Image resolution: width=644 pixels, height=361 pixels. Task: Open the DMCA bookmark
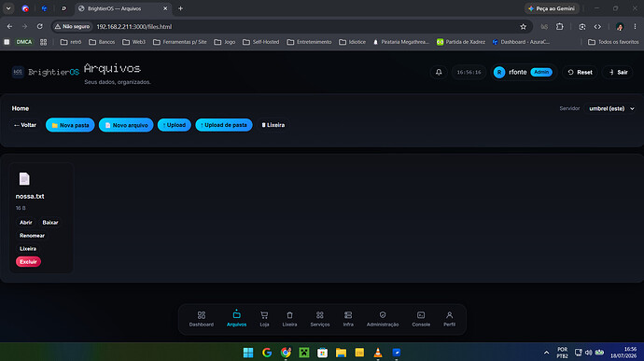[x=24, y=42]
